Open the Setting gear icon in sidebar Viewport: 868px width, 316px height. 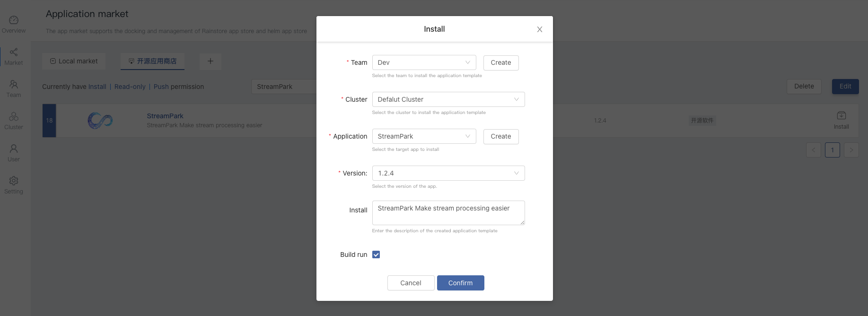(14, 181)
